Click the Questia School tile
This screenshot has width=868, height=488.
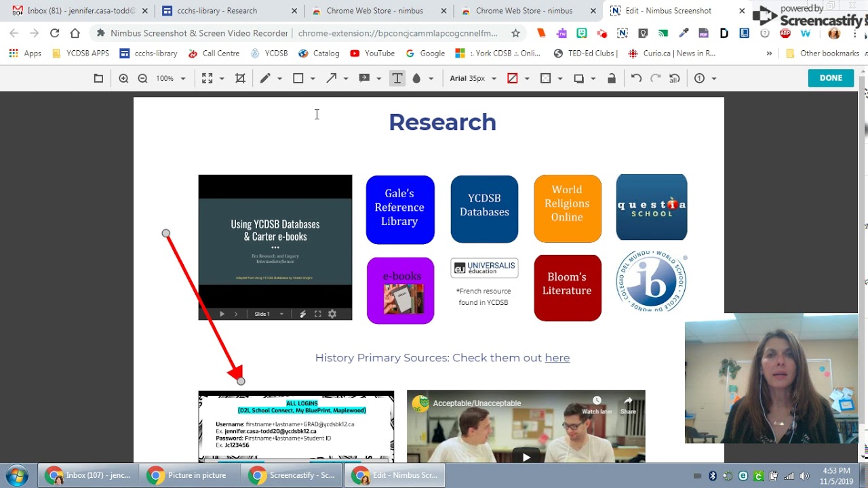pos(652,207)
